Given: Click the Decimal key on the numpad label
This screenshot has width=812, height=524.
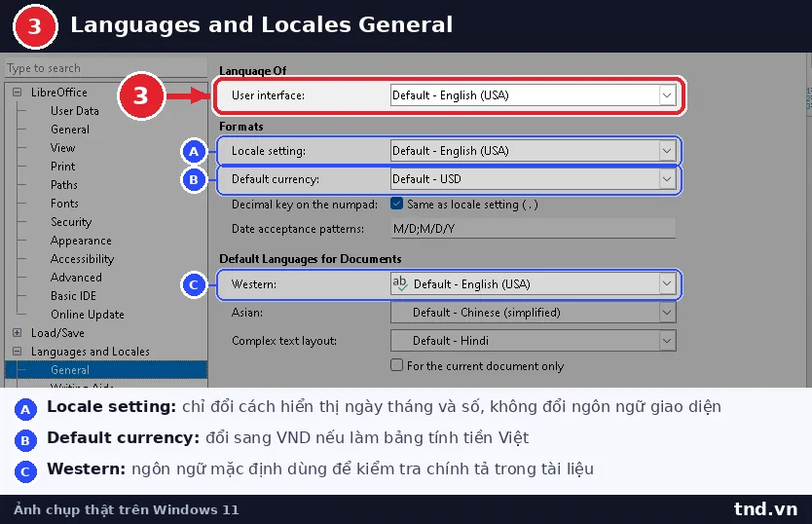Looking at the screenshot, I should [x=305, y=205].
